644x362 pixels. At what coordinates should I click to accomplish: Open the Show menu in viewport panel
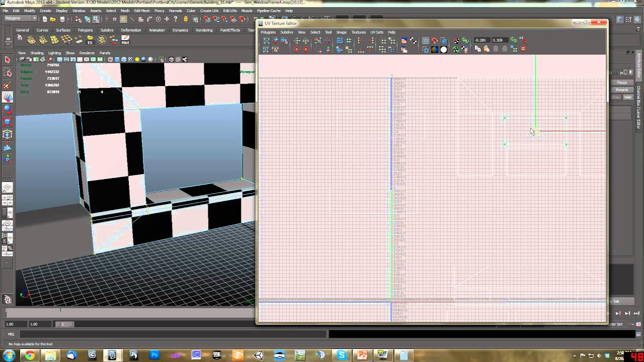pos(70,53)
